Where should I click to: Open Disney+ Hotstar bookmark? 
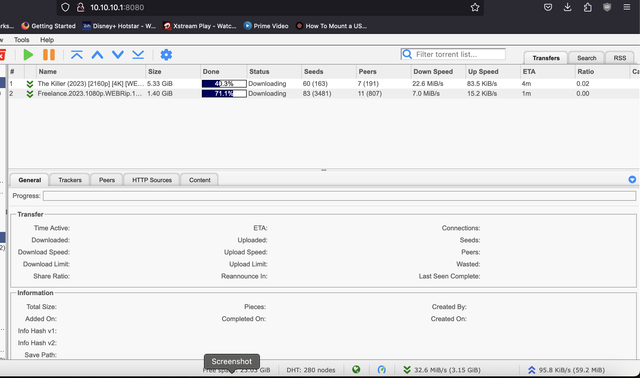click(119, 26)
